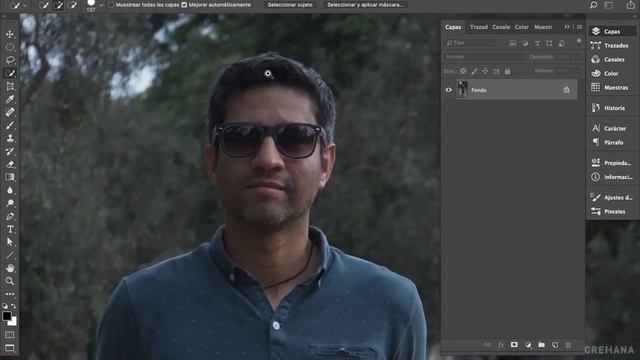This screenshot has height=360, width=640.
Task: Toggle the shape layer filter
Action: 549,43
